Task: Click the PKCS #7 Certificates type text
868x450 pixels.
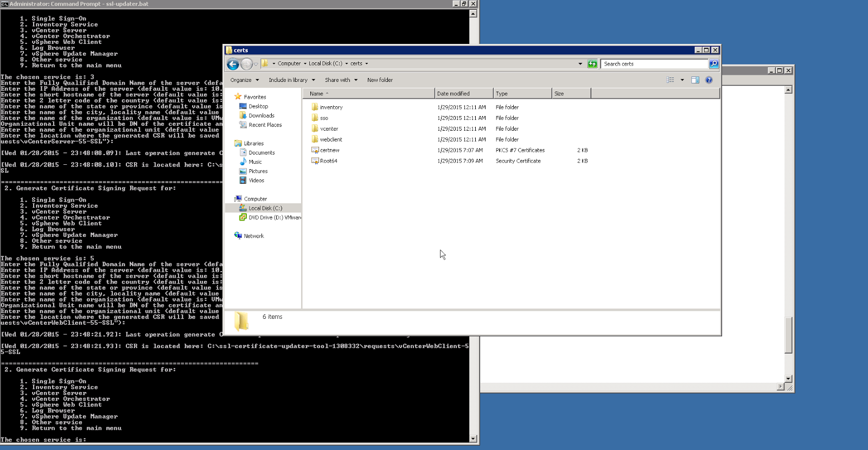Action: 520,150
